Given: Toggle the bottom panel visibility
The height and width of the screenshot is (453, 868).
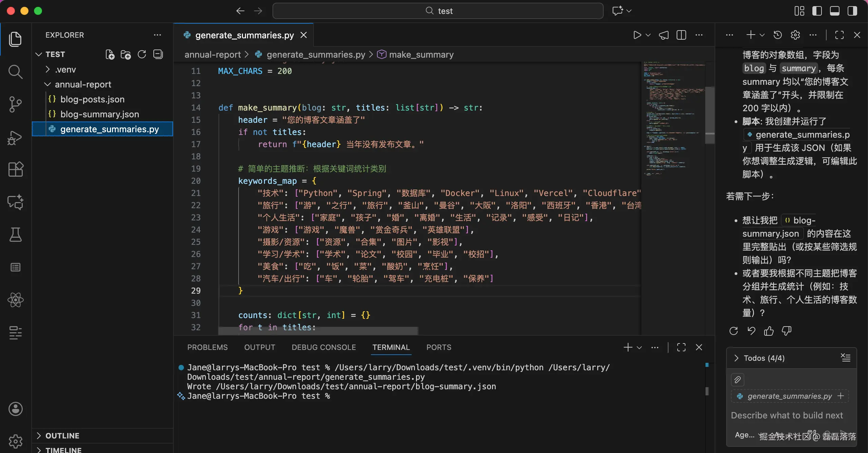Looking at the screenshot, I should click(834, 11).
